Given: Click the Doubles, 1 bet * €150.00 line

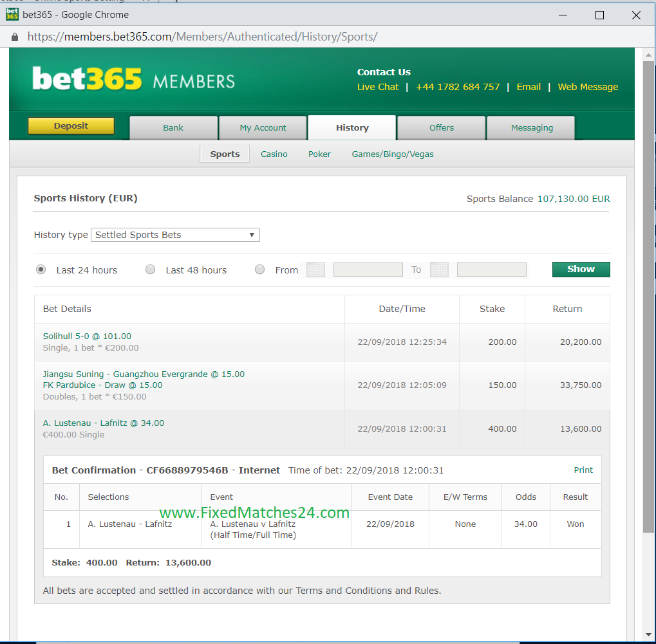Looking at the screenshot, I should tap(95, 397).
